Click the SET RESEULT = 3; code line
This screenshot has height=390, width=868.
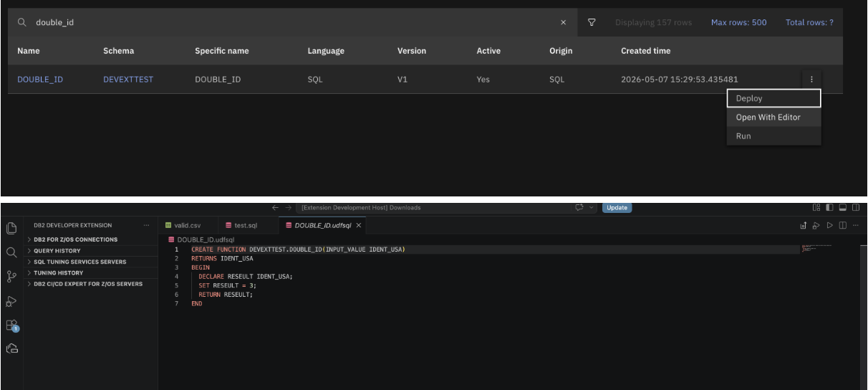(x=228, y=285)
